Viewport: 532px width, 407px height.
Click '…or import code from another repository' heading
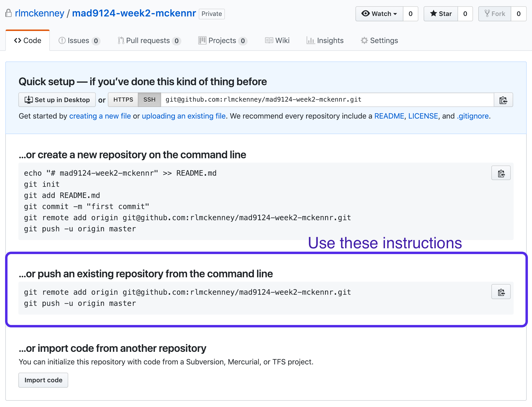[x=112, y=348]
